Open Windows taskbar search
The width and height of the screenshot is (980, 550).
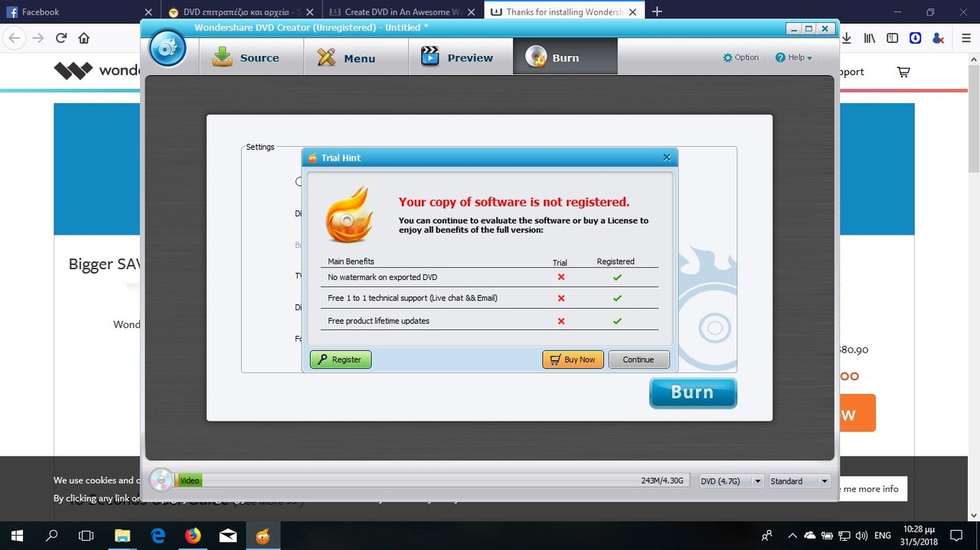(52, 535)
